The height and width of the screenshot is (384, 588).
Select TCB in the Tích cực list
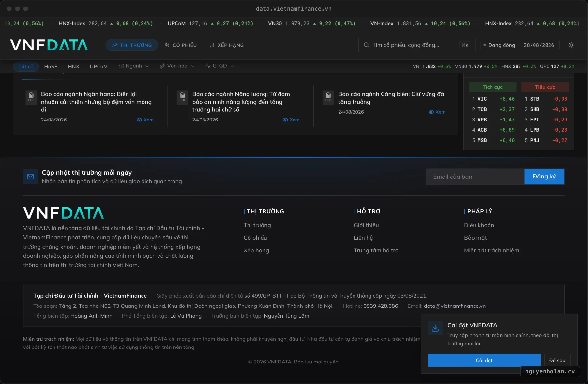point(492,109)
